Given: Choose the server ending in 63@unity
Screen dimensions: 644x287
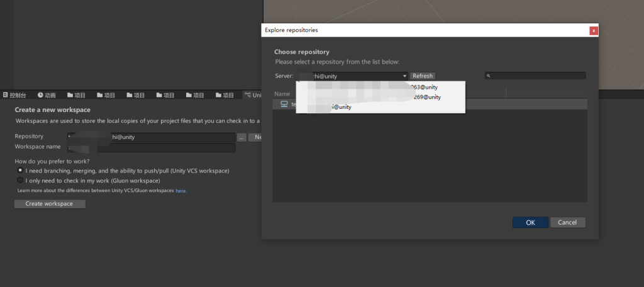Looking at the screenshot, I should [423, 87].
